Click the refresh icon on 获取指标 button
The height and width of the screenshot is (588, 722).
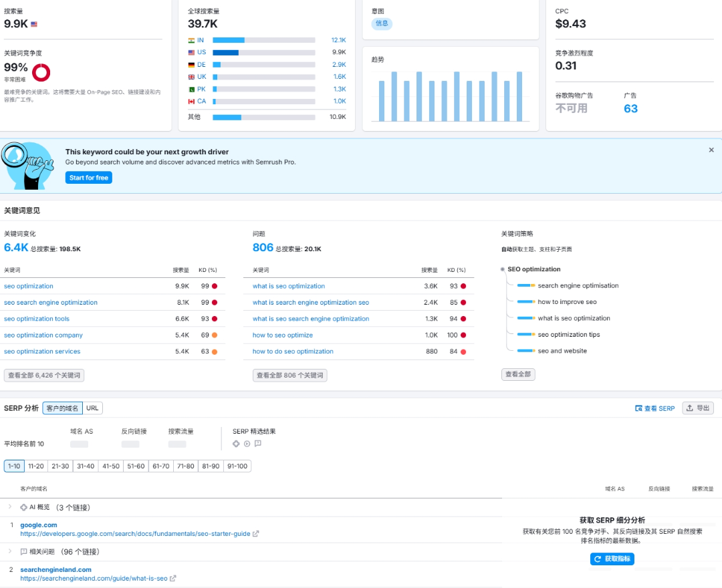(597, 559)
